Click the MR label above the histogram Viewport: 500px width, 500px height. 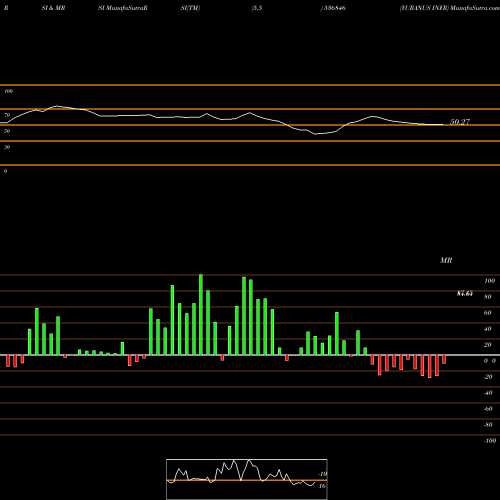coord(446,260)
